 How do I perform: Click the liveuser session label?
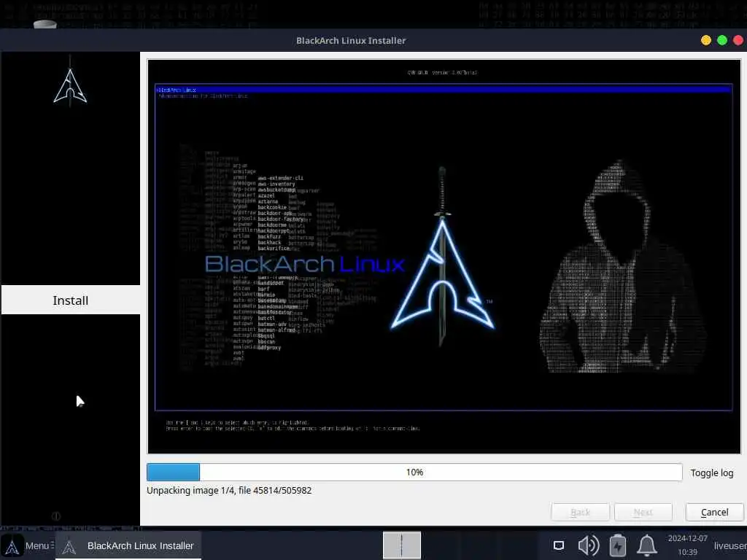[x=729, y=545]
